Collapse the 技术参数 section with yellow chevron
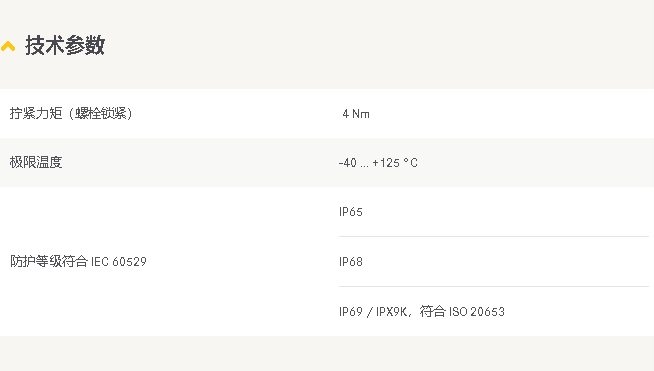The image size is (654, 371). coord(8,46)
